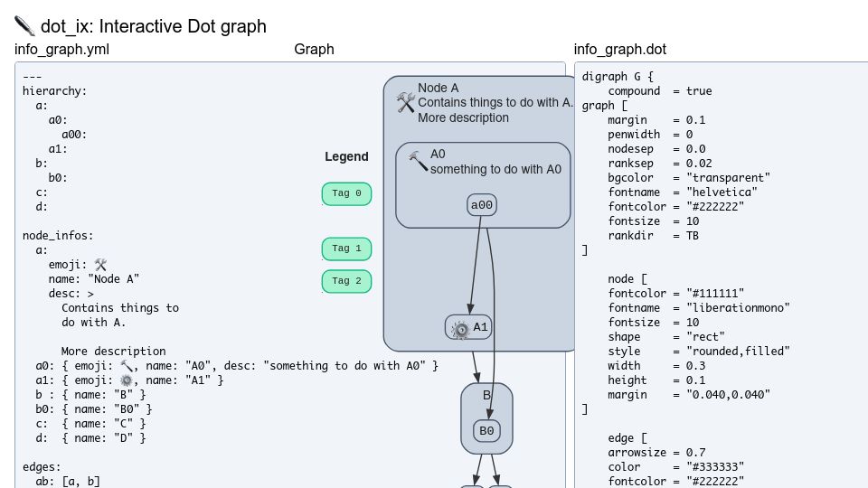
Task: Click the 'a1: { emoji' YAML line
Action: click(129, 380)
